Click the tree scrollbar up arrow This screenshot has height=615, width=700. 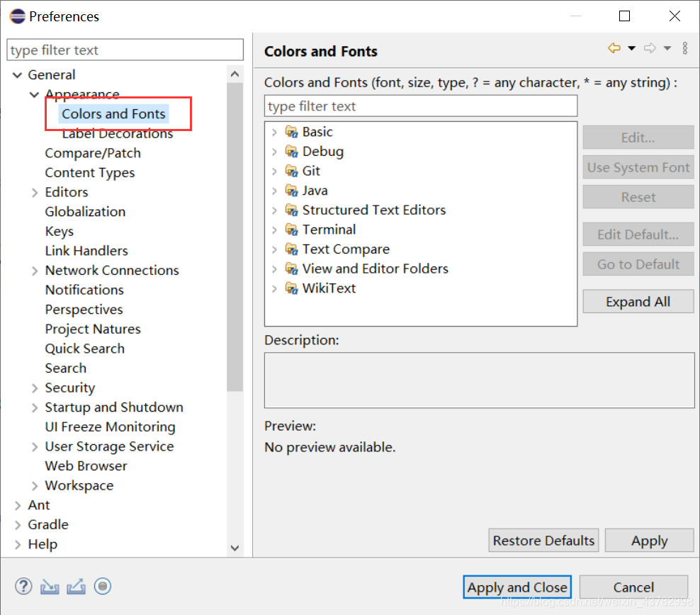(235, 74)
